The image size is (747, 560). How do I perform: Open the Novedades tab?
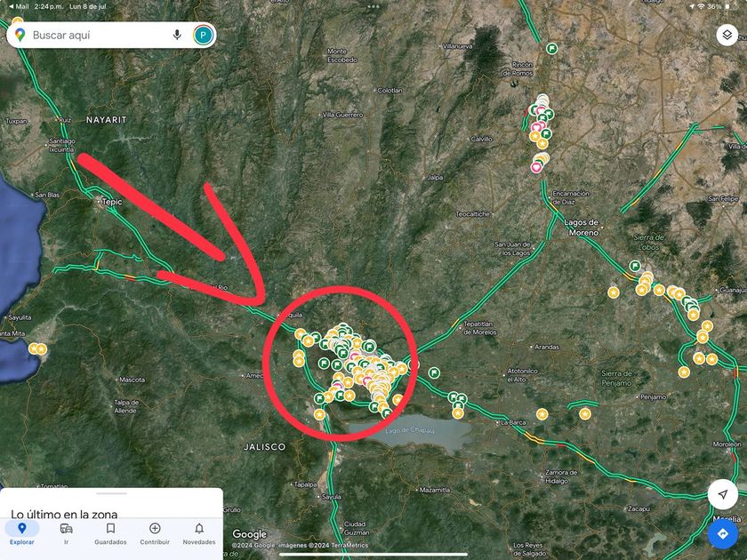click(x=199, y=532)
